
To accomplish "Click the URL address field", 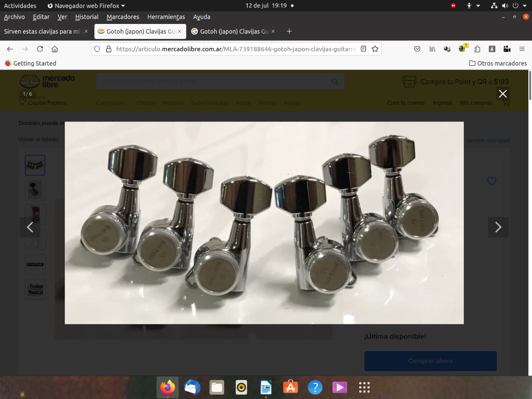I will [x=235, y=49].
